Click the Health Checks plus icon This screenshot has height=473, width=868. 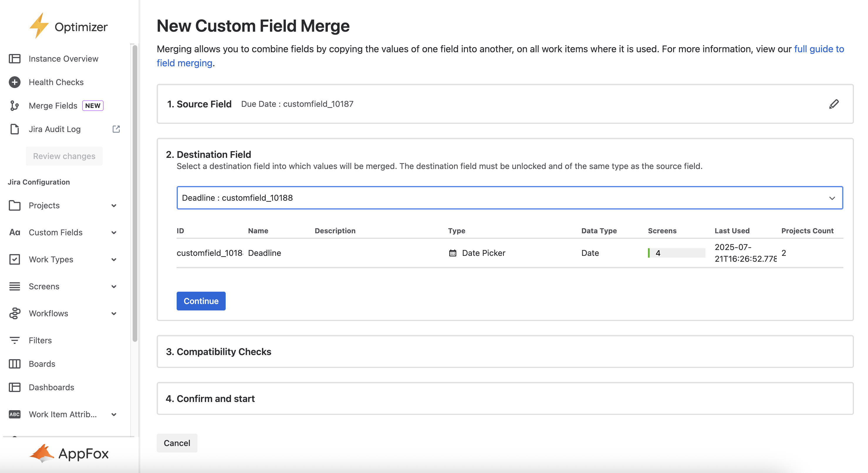point(14,82)
